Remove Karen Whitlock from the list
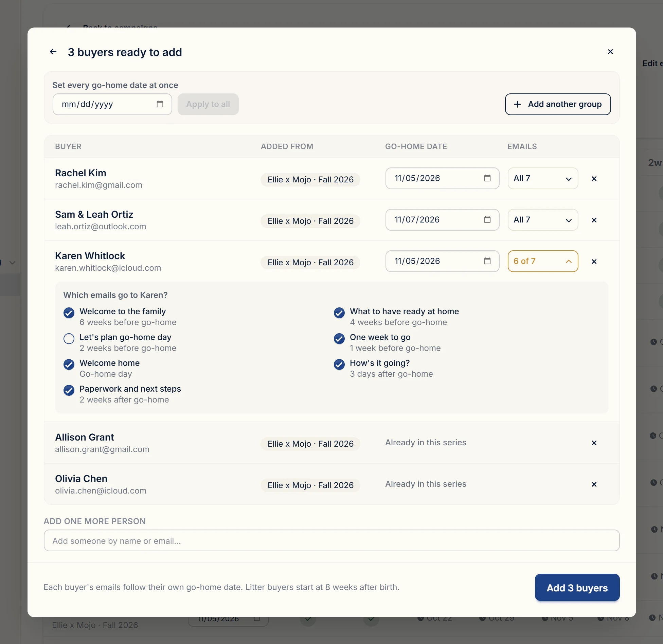Viewport: 663px width, 644px height. point(594,262)
